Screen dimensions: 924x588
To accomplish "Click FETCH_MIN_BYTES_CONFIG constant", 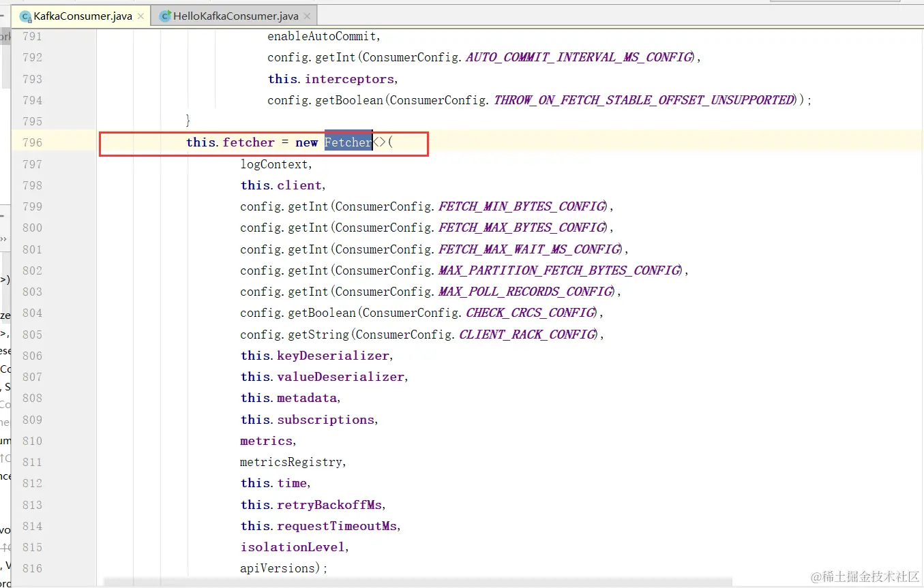I will click(522, 206).
